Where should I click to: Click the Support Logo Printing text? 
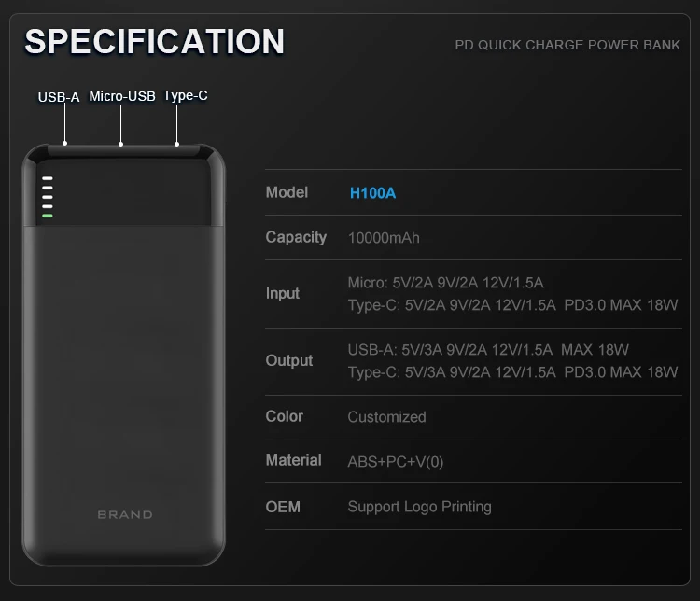419,507
